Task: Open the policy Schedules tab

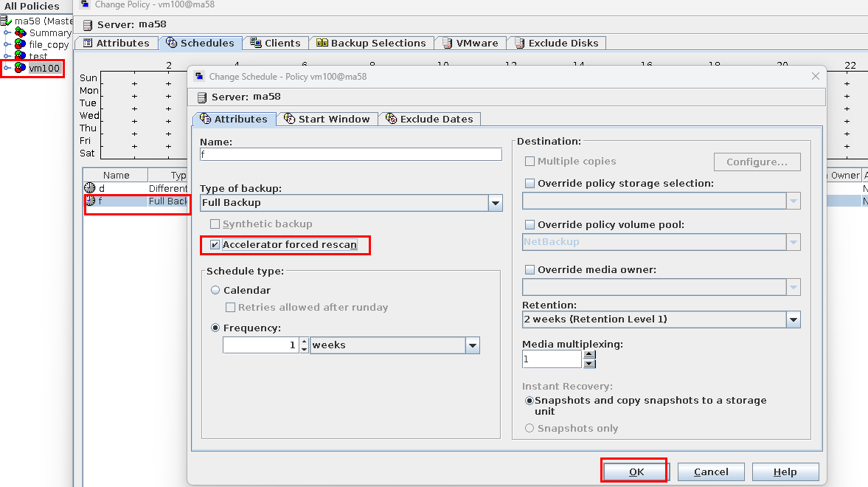Action: [x=201, y=44]
